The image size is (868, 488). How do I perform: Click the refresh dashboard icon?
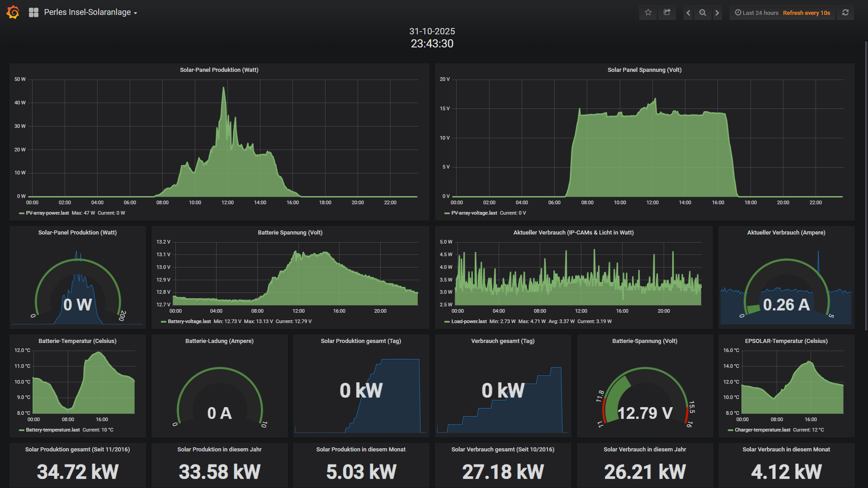coord(845,13)
